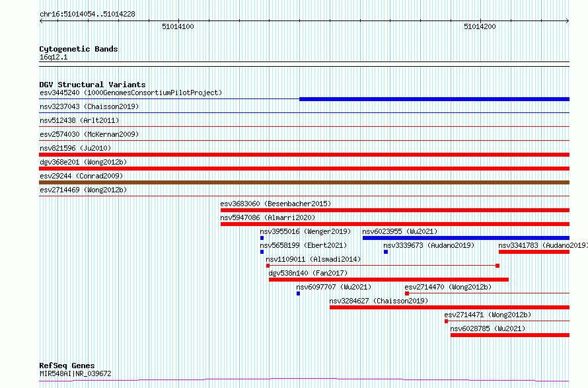The image size is (588, 388).
Task: Click the nsv3237043 (Chaisson2019) label
Action: coord(89,106)
